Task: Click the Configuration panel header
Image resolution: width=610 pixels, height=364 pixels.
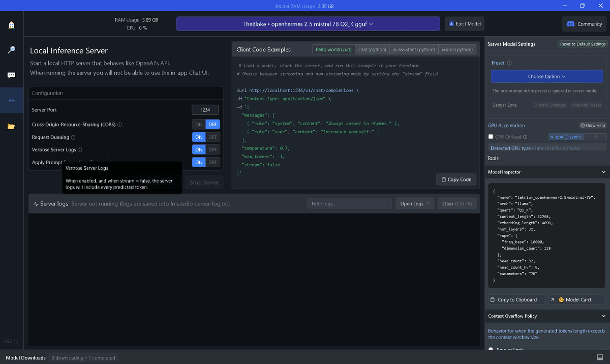Action: 126,93
